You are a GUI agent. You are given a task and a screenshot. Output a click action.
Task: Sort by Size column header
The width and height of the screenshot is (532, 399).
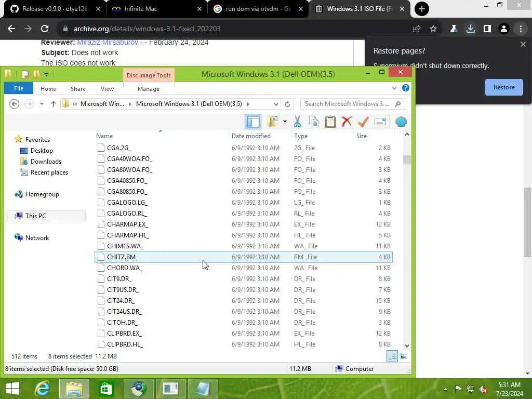(362, 136)
